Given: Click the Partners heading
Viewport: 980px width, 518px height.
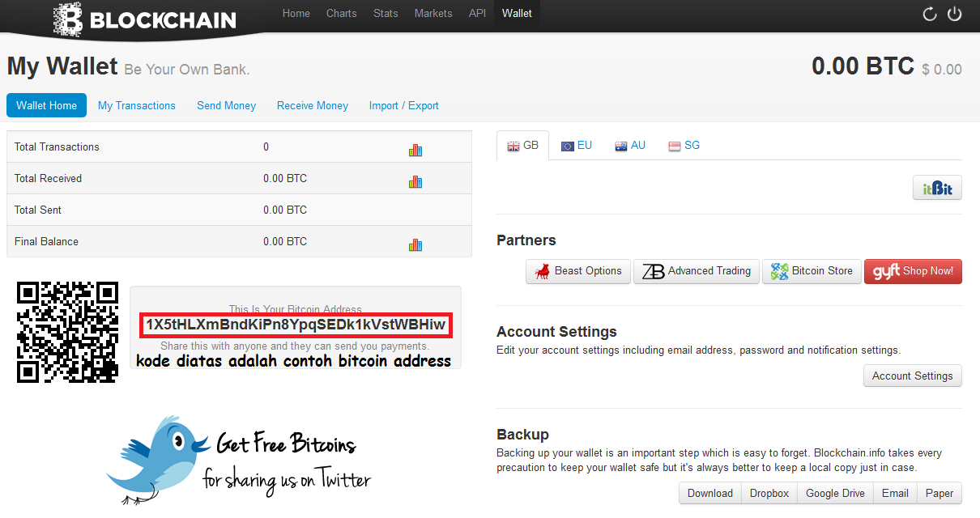Looking at the screenshot, I should click(x=526, y=240).
